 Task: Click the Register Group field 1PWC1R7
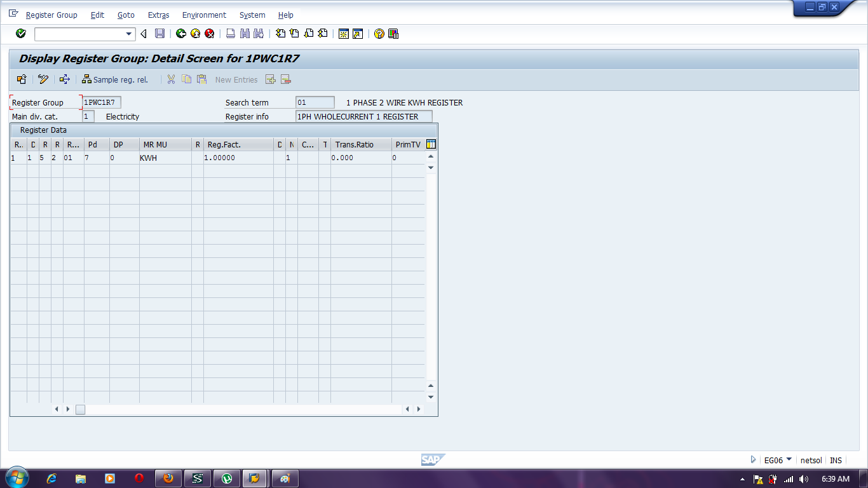pyautogui.click(x=102, y=102)
